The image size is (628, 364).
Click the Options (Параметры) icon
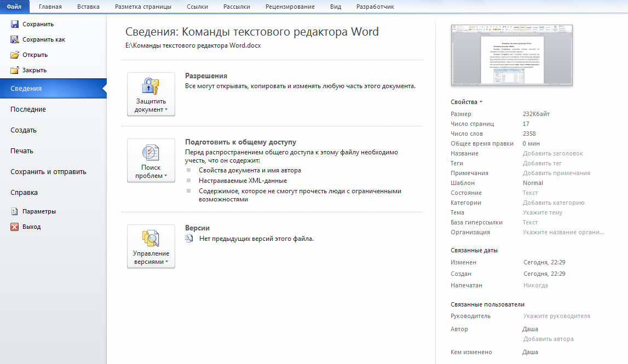pyautogui.click(x=14, y=211)
